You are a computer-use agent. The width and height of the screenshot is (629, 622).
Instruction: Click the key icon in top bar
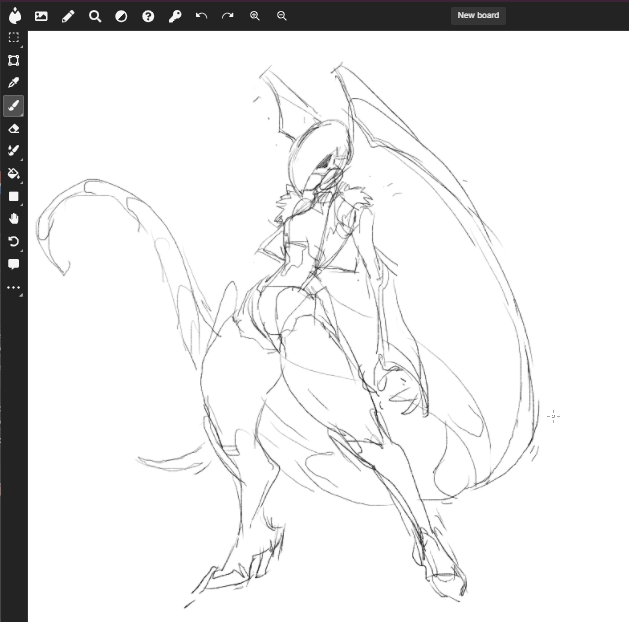click(175, 16)
